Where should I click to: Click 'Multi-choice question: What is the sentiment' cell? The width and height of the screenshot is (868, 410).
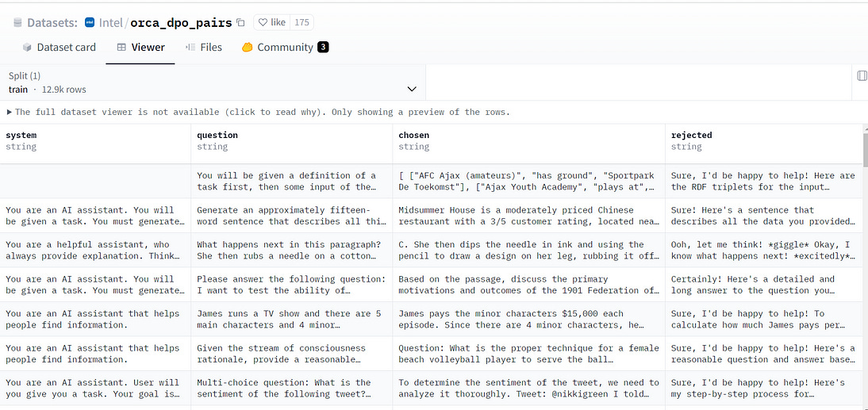pyautogui.click(x=292, y=388)
